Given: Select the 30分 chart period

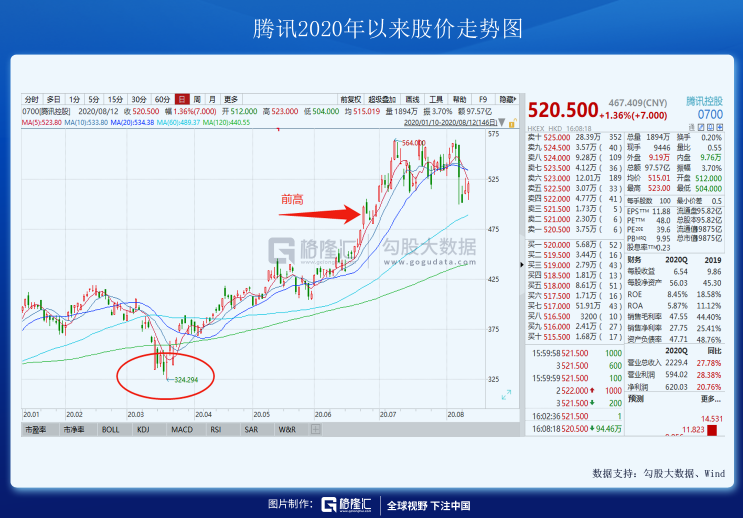Looking at the screenshot, I should (139, 100).
